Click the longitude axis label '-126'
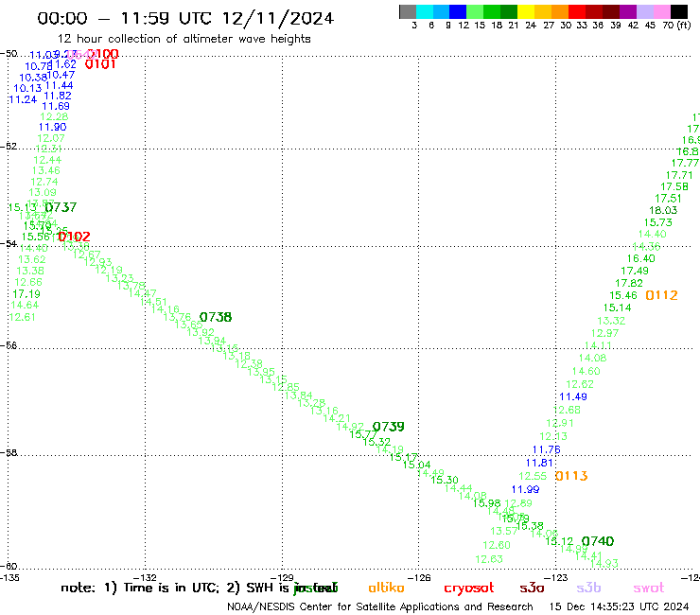700x615 pixels. tap(419, 577)
